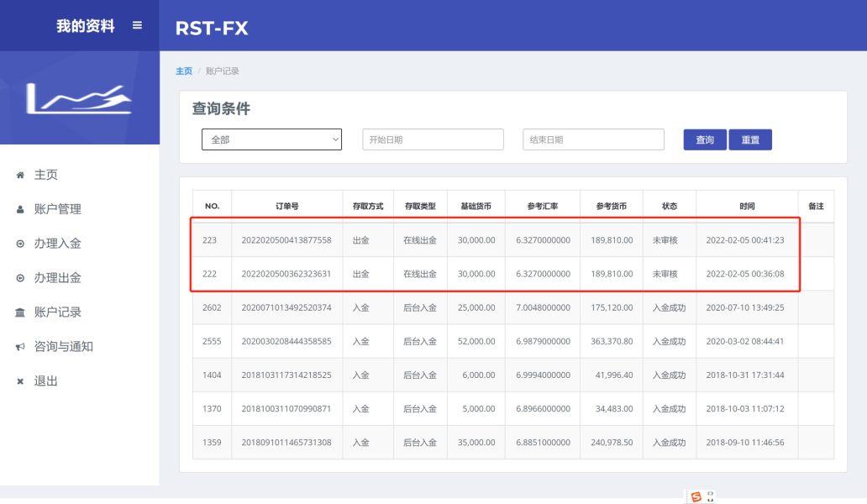The height and width of the screenshot is (504, 867).
Task: Click the X icon beside 退出
Action: 20,381
